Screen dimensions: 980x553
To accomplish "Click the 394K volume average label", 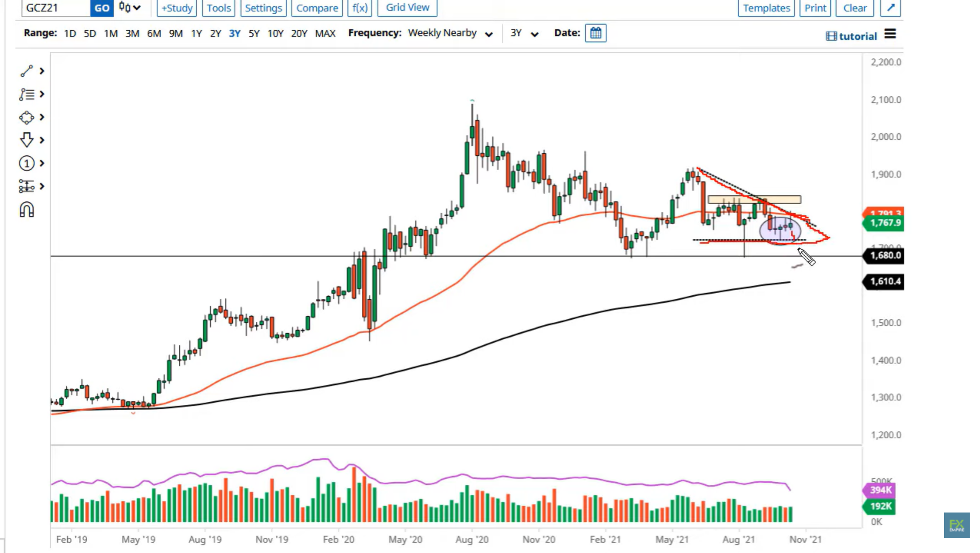I will coord(880,490).
